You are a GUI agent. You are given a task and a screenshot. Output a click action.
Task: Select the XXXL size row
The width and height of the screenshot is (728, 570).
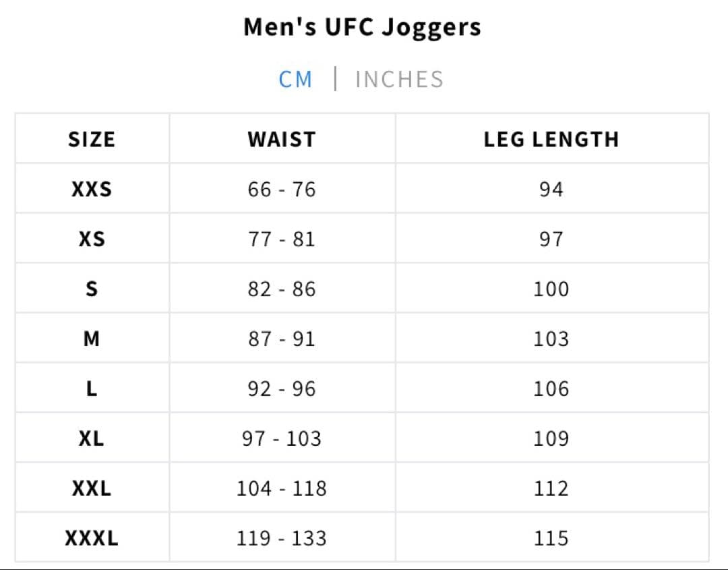(x=91, y=538)
